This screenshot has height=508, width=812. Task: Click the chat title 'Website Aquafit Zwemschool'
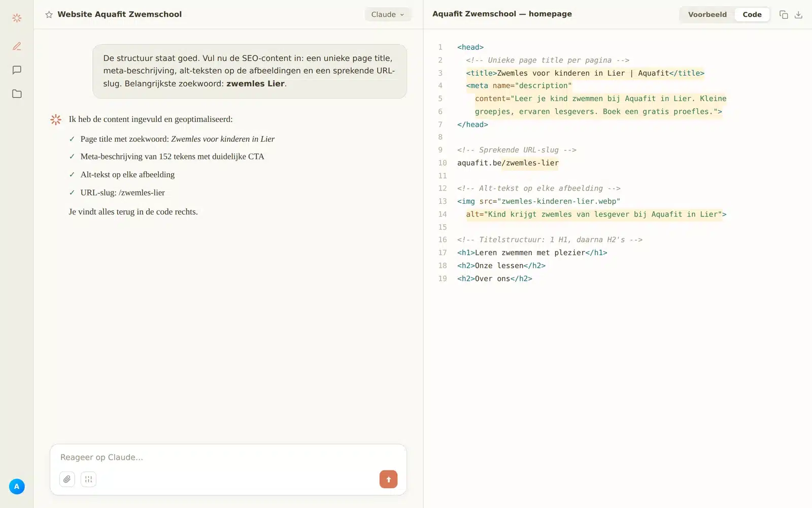coord(119,14)
